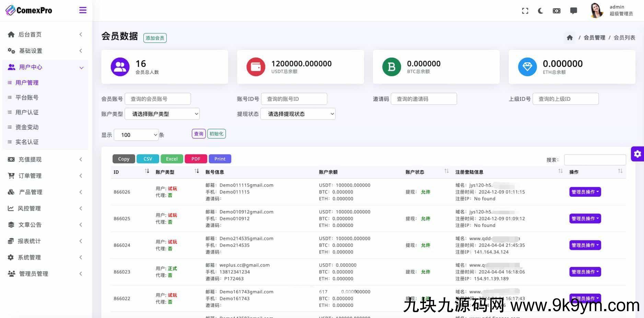Open 平台账号 in the sidebar
The image size is (644, 318).
[x=27, y=98]
